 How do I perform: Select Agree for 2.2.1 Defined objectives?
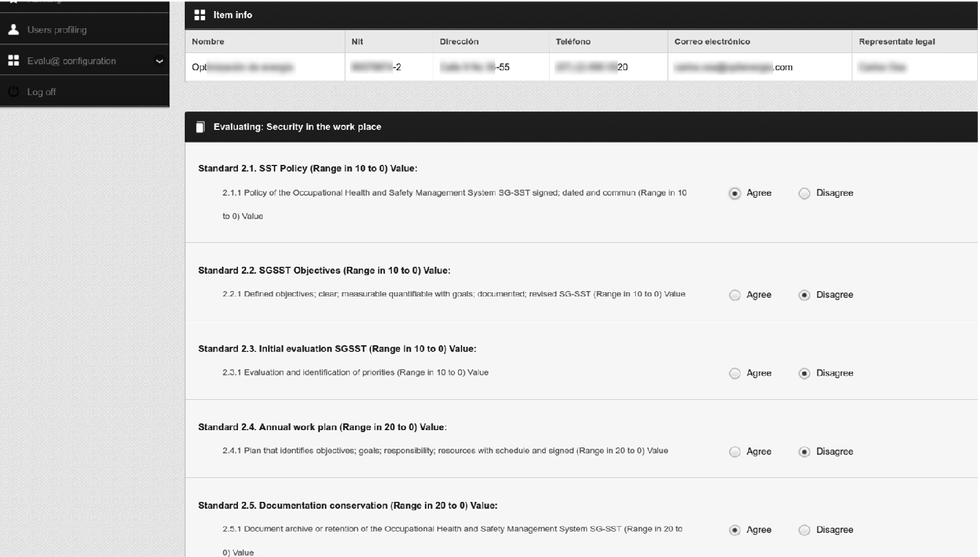pyautogui.click(x=735, y=295)
